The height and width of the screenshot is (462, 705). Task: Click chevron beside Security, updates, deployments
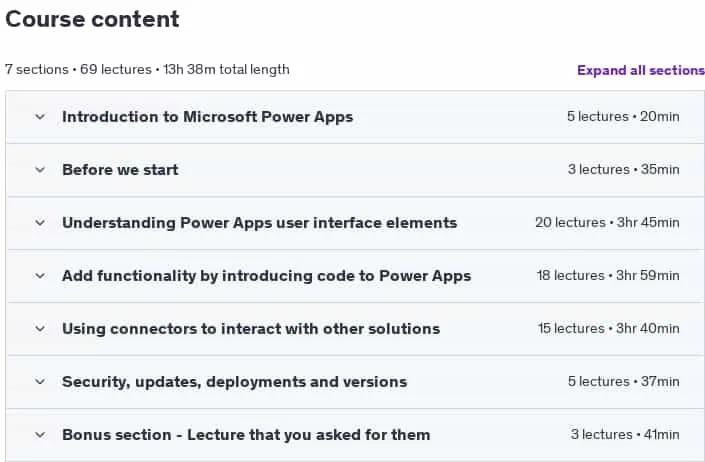pyautogui.click(x=40, y=382)
